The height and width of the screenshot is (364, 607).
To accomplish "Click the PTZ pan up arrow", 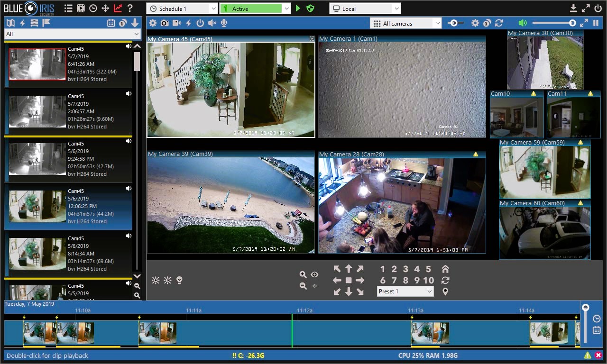I will [x=349, y=269].
